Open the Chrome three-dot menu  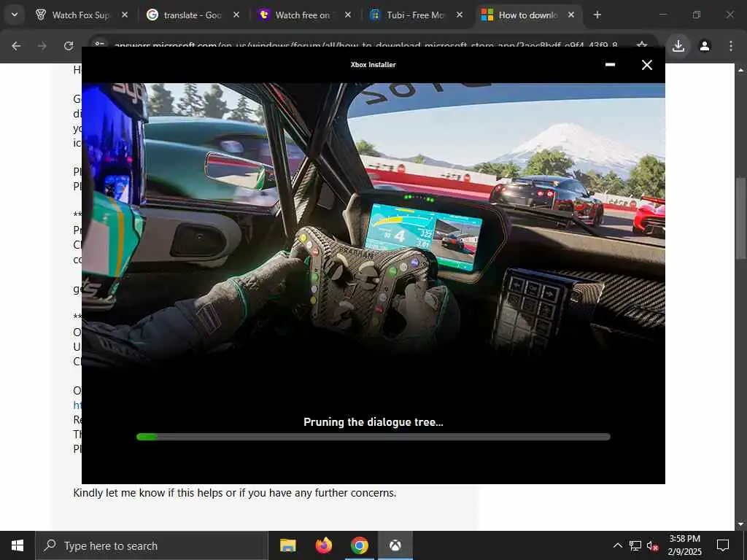point(731,46)
